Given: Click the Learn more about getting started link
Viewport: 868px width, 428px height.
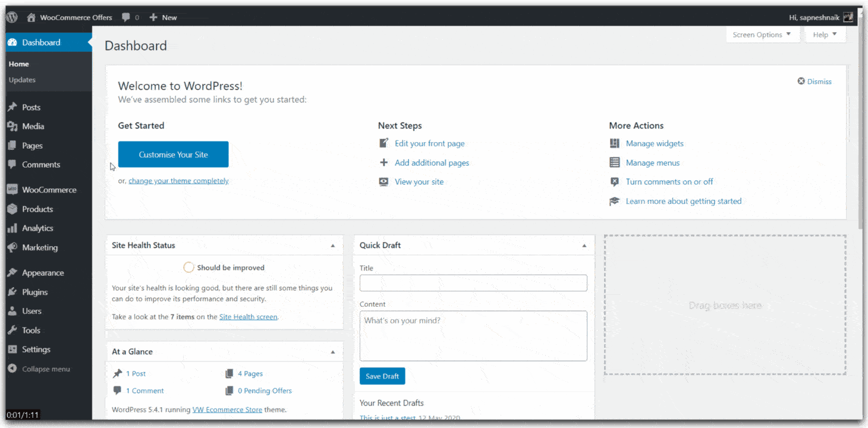Looking at the screenshot, I should coord(684,201).
